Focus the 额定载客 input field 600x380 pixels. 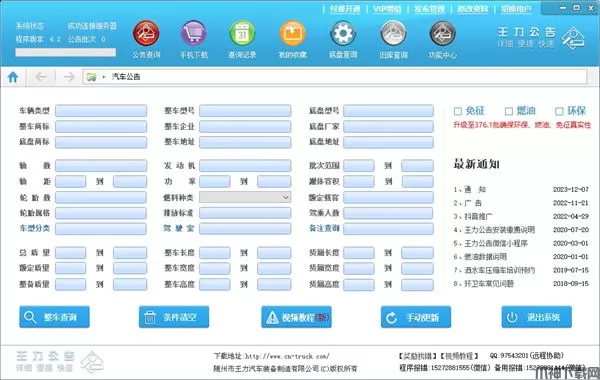pyautogui.click(x=388, y=197)
